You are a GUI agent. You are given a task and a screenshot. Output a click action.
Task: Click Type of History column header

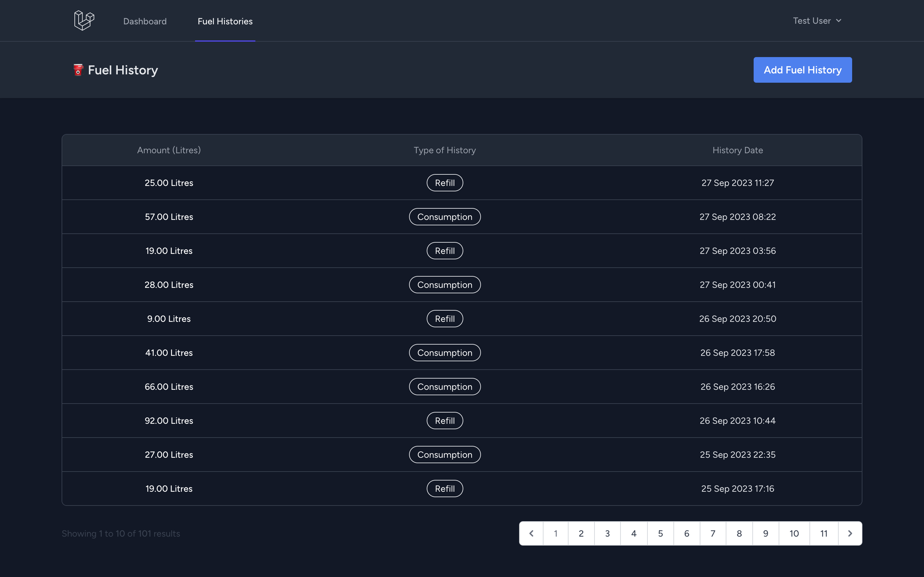coord(444,150)
